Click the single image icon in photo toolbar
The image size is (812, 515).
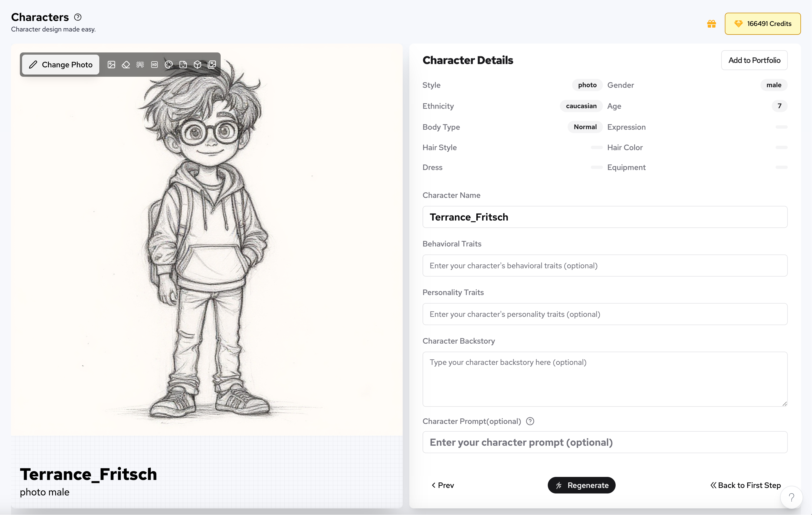point(111,65)
